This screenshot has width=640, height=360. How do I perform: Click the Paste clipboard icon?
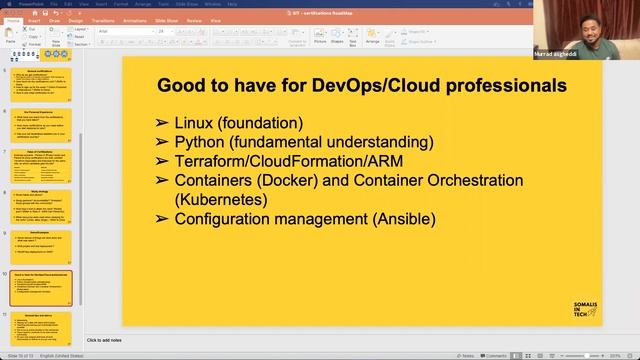pyautogui.click(x=9, y=33)
